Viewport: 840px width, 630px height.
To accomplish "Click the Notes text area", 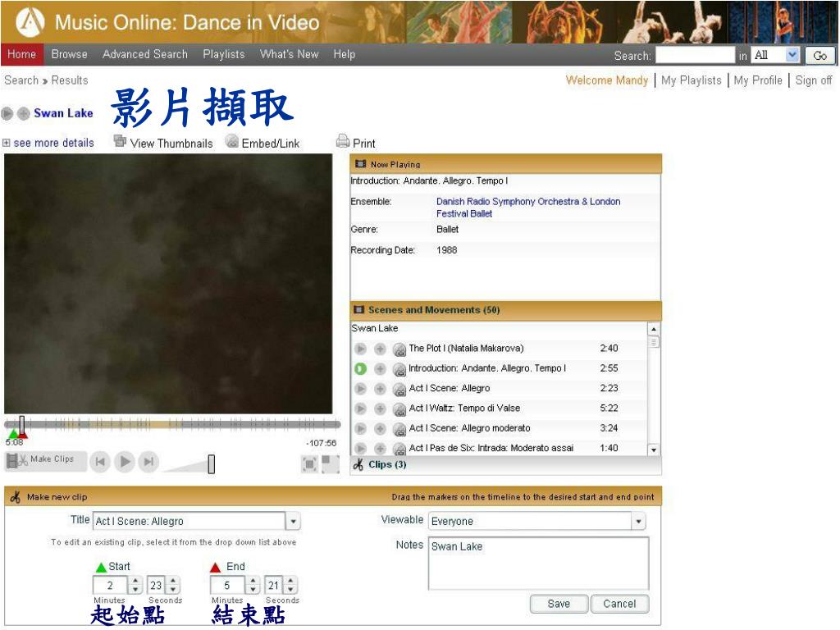I will click(538, 563).
